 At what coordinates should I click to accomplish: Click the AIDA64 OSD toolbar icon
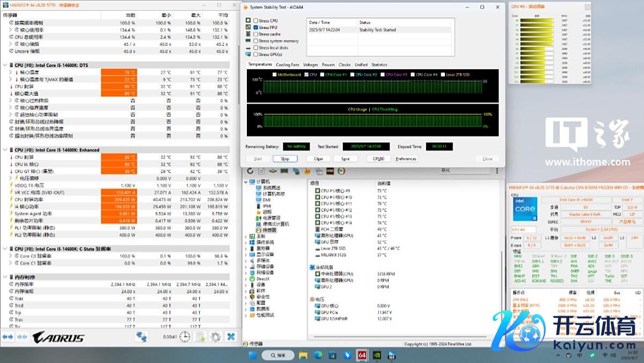331,171
